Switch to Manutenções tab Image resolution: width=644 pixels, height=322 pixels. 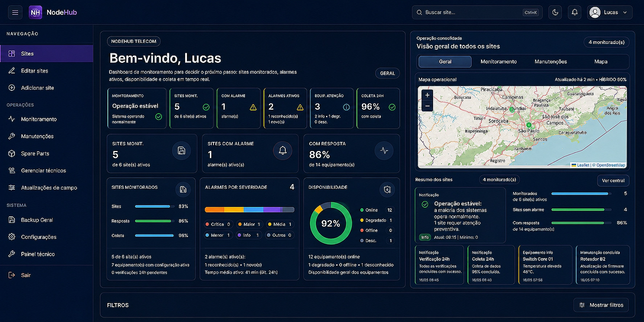[x=551, y=62]
